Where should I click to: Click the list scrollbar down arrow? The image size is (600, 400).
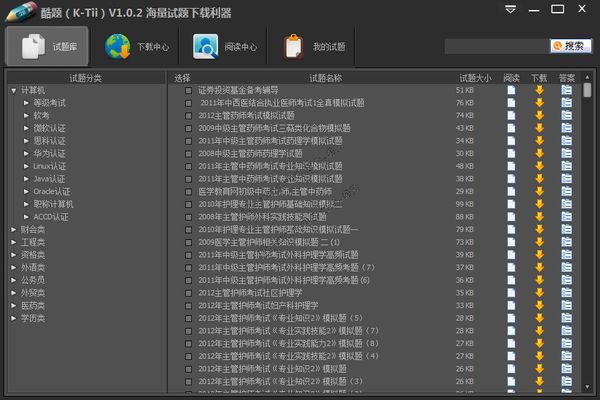[x=587, y=387]
